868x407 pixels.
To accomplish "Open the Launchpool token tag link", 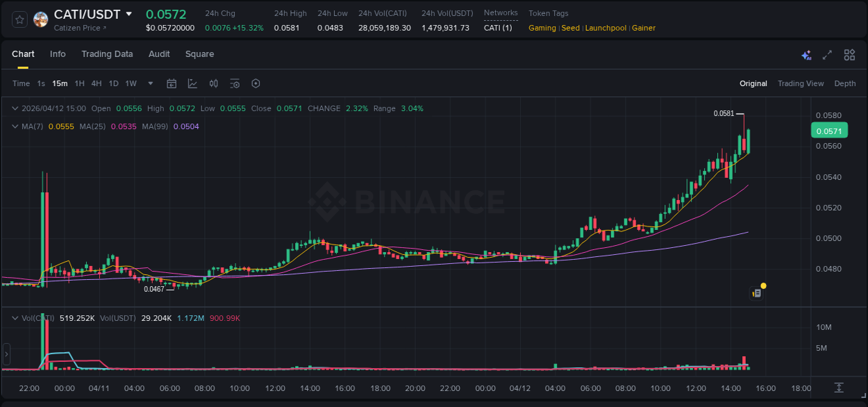I will [x=606, y=28].
